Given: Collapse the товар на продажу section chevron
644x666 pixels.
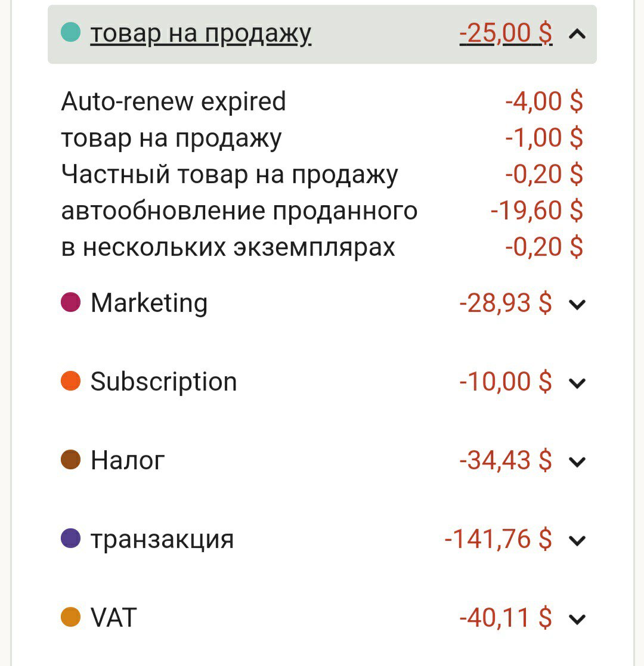Looking at the screenshot, I should tap(577, 34).
